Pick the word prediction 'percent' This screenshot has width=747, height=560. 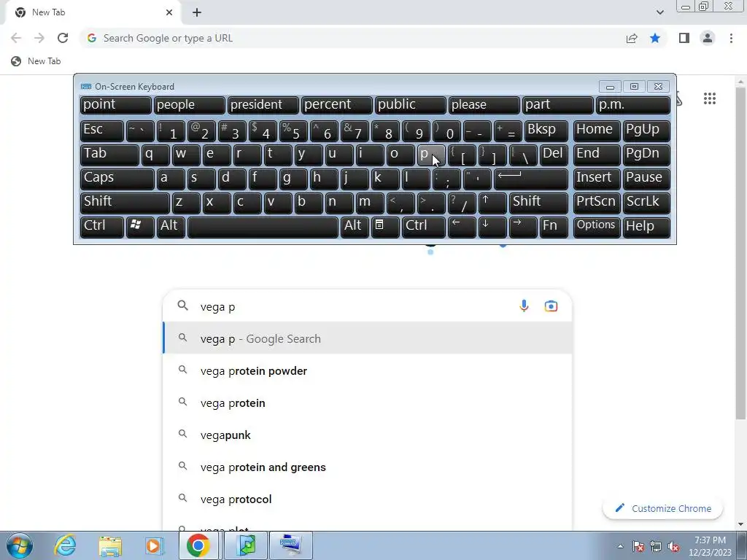336,105
